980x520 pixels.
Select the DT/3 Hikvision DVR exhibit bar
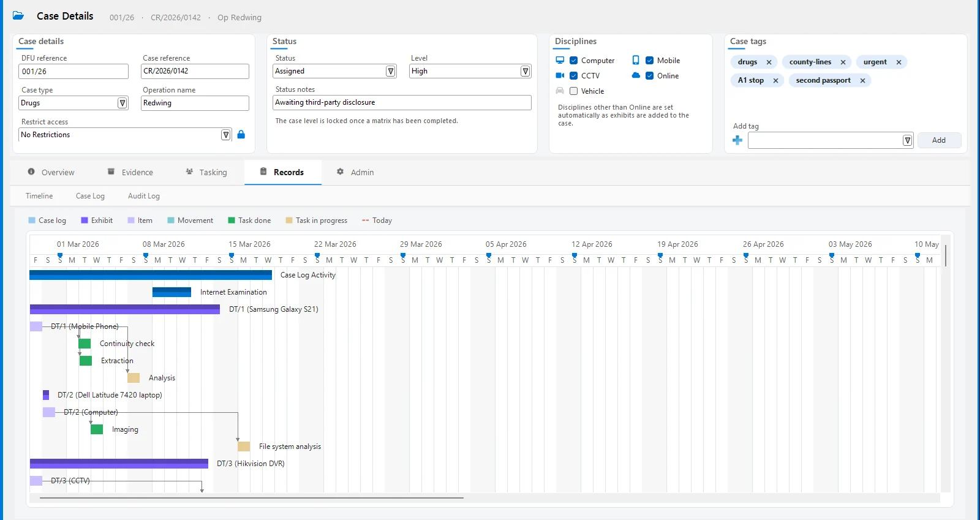pyautogui.click(x=119, y=464)
